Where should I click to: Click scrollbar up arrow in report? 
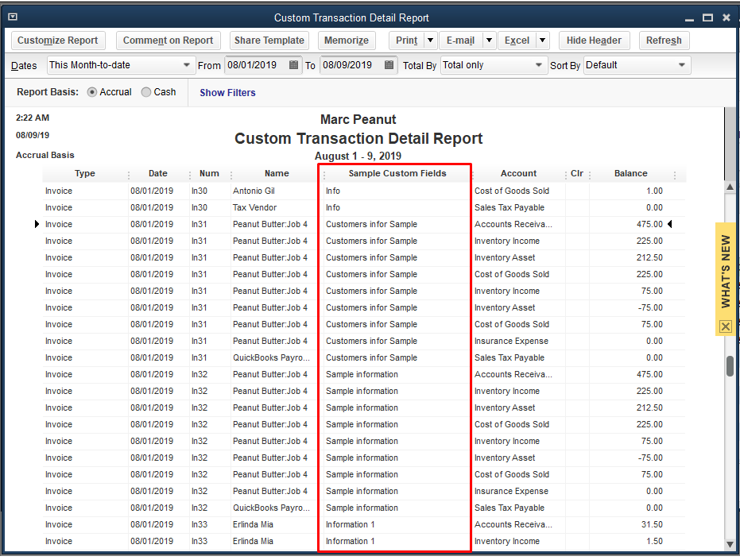pos(730,186)
